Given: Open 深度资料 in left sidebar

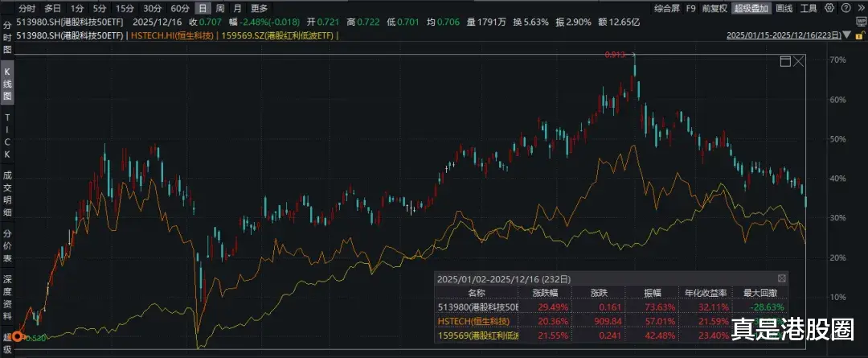Looking at the screenshot, I should 7,298.
